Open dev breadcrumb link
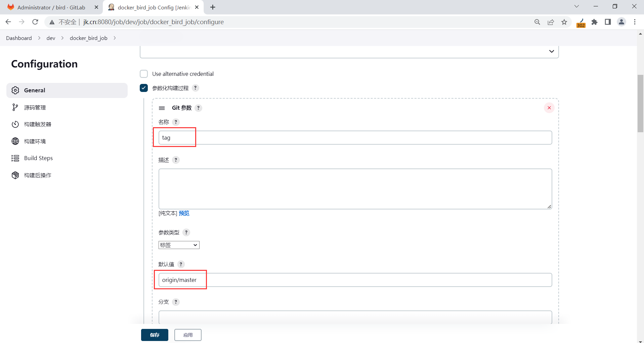The height and width of the screenshot is (343, 644). tap(51, 38)
